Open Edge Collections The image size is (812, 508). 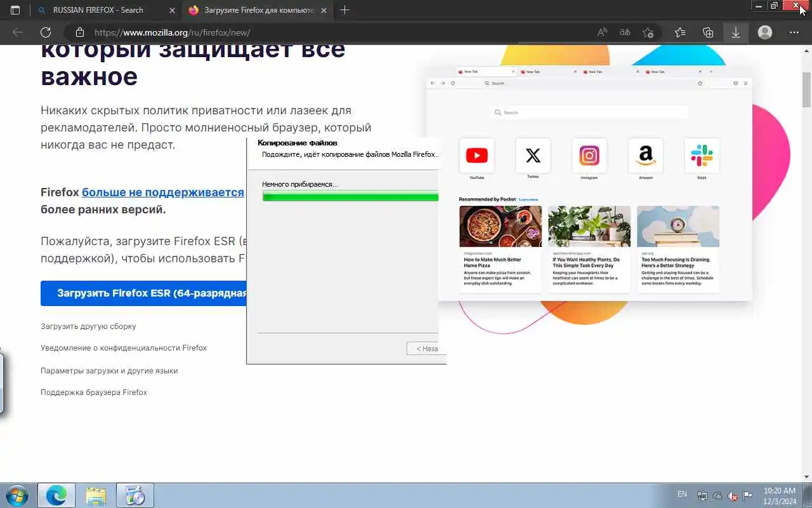[708, 32]
